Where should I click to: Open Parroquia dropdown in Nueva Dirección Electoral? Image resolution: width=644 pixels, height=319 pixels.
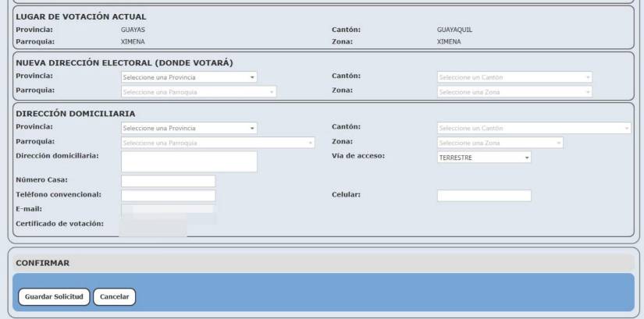point(199,92)
